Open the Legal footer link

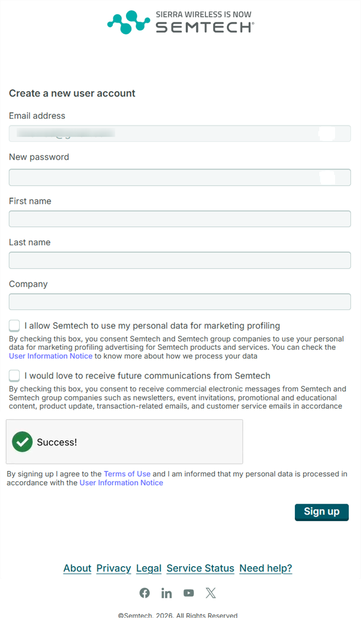click(x=148, y=568)
